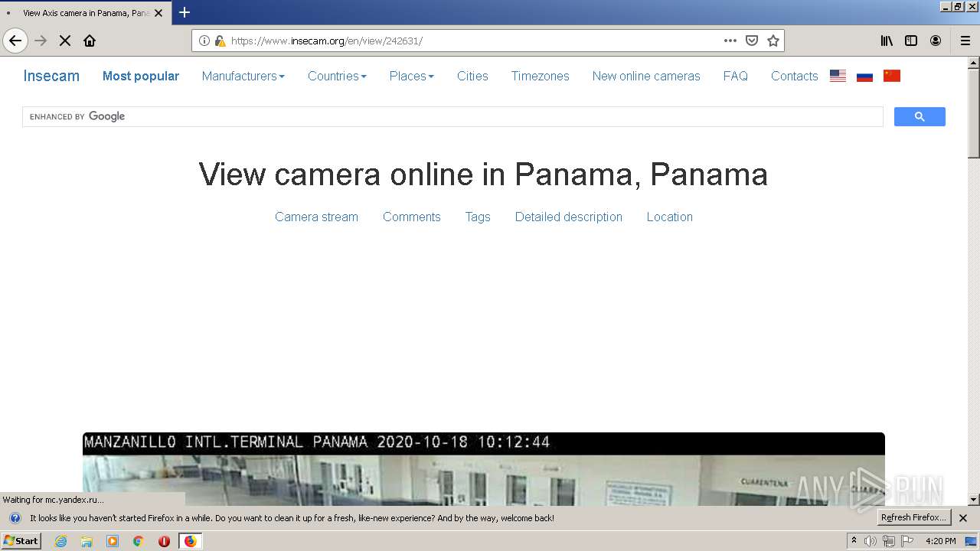Click the page vertical scrollbar thumb
Image resolution: width=980 pixels, height=551 pixels.
pos(974,112)
